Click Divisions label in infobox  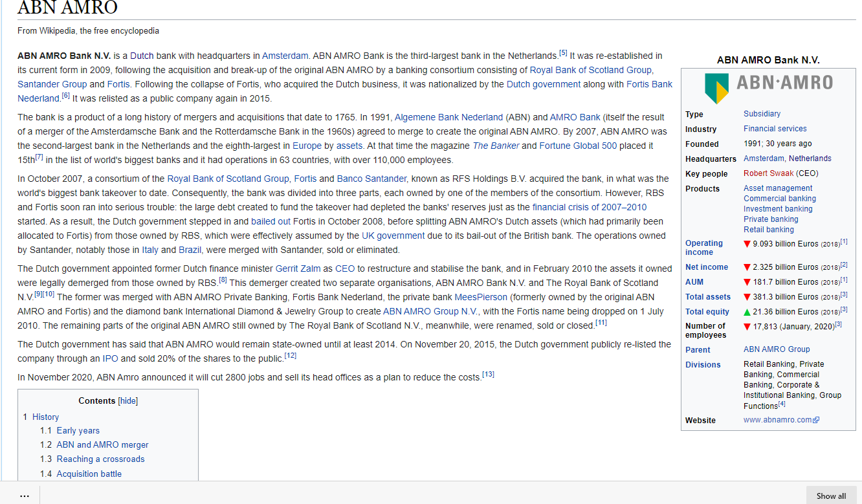click(x=703, y=365)
